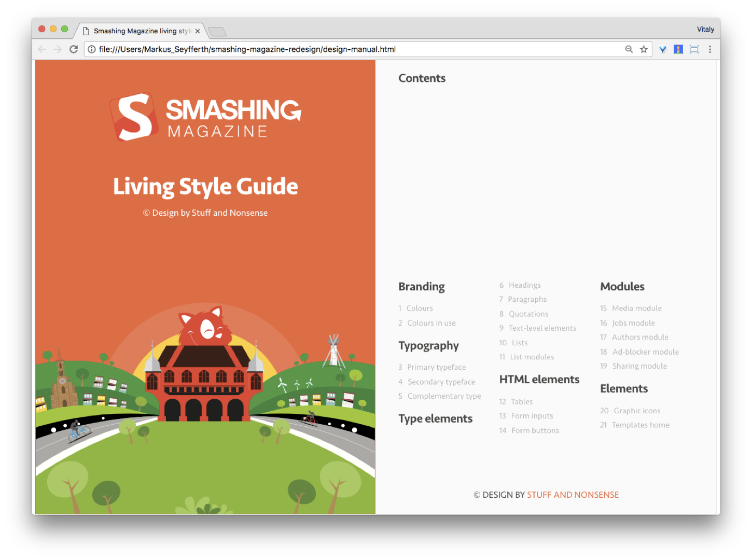Reload the page with refresh icon
The image size is (752, 560).
pos(74,49)
